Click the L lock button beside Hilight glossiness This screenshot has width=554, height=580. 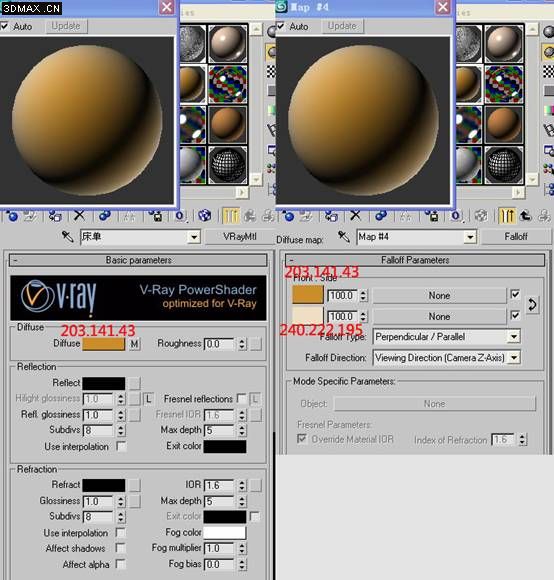point(148,399)
